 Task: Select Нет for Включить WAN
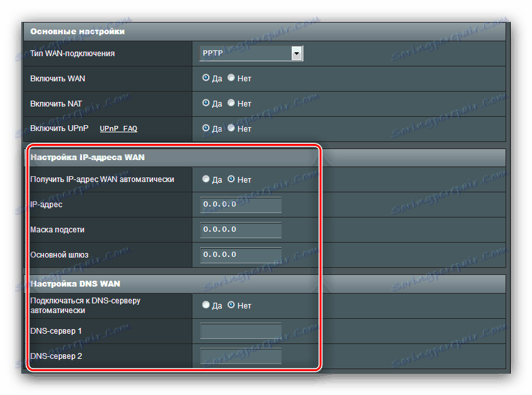(x=231, y=78)
